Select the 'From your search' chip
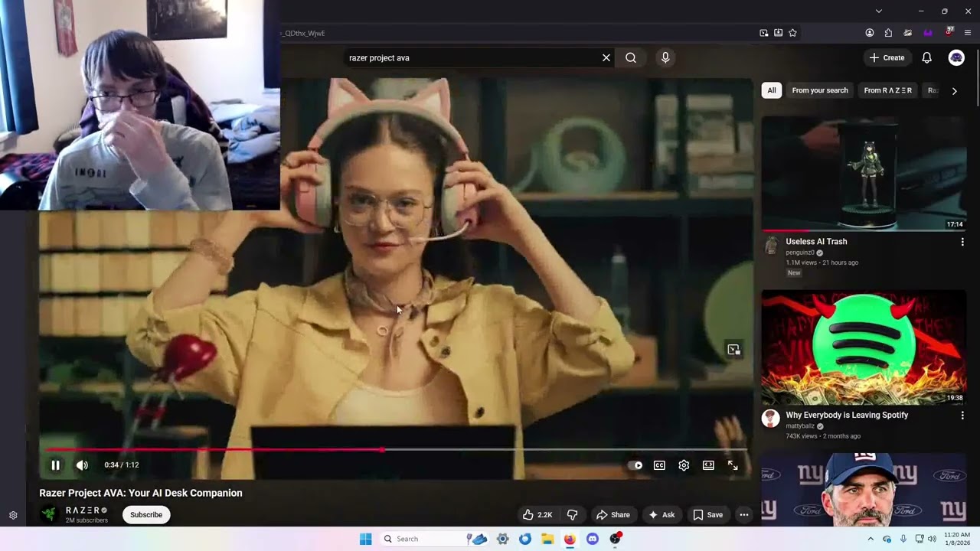This screenshot has height=551, width=980. pyautogui.click(x=820, y=90)
